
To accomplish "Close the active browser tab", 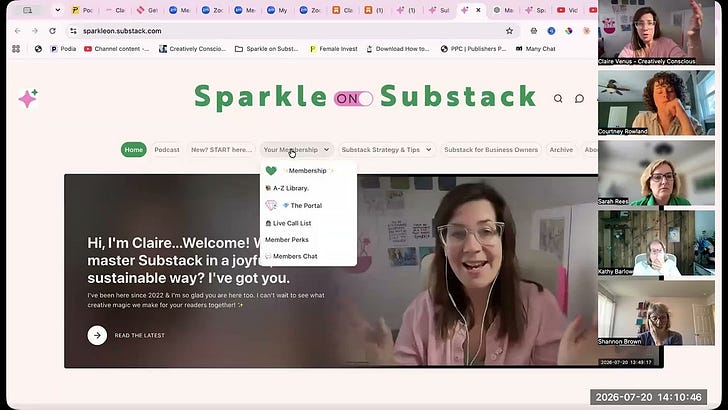I will [478, 10].
